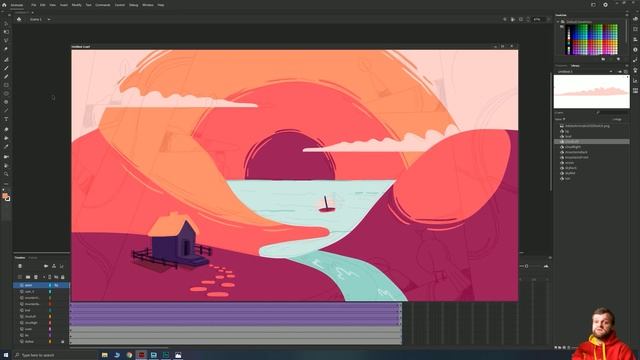This screenshot has height=360, width=640.
Task: Switch to the Properties tab
Action: click(x=561, y=65)
